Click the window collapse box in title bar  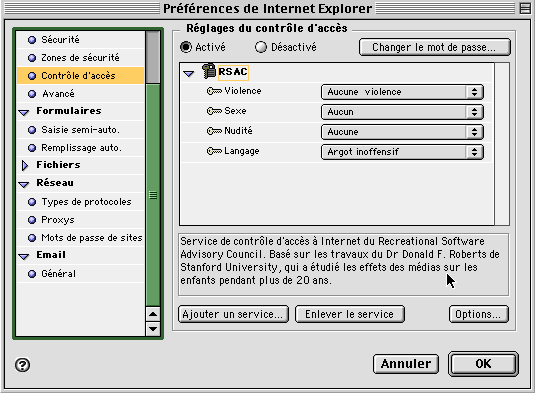[x=525, y=8]
